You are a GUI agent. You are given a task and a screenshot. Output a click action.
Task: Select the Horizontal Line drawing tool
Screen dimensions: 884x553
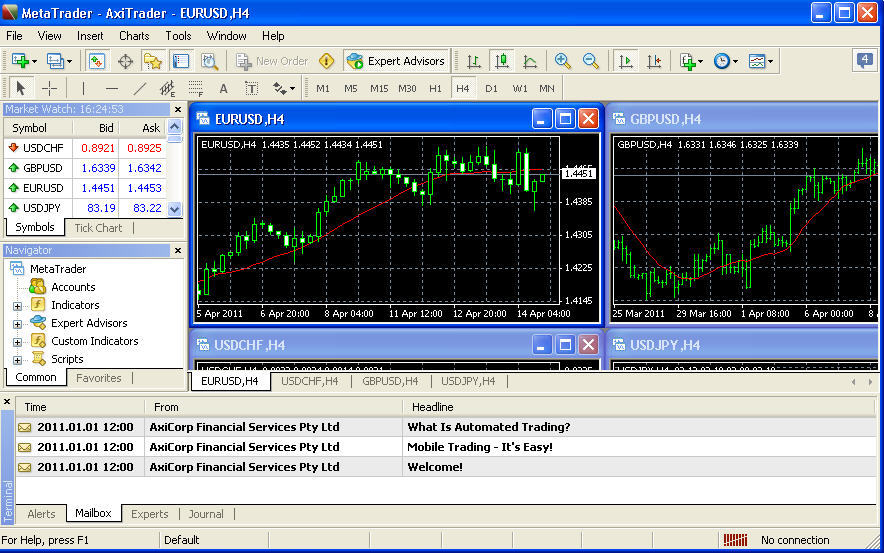tap(112, 88)
